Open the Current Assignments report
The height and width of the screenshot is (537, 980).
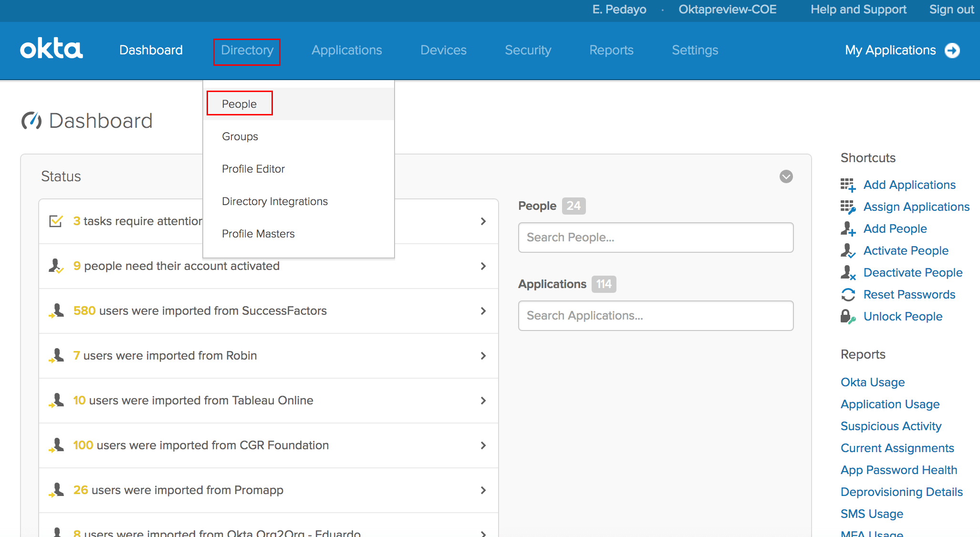point(897,448)
